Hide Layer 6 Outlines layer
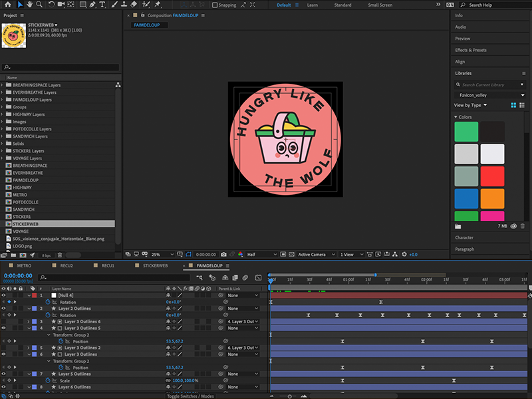 tap(3, 387)
